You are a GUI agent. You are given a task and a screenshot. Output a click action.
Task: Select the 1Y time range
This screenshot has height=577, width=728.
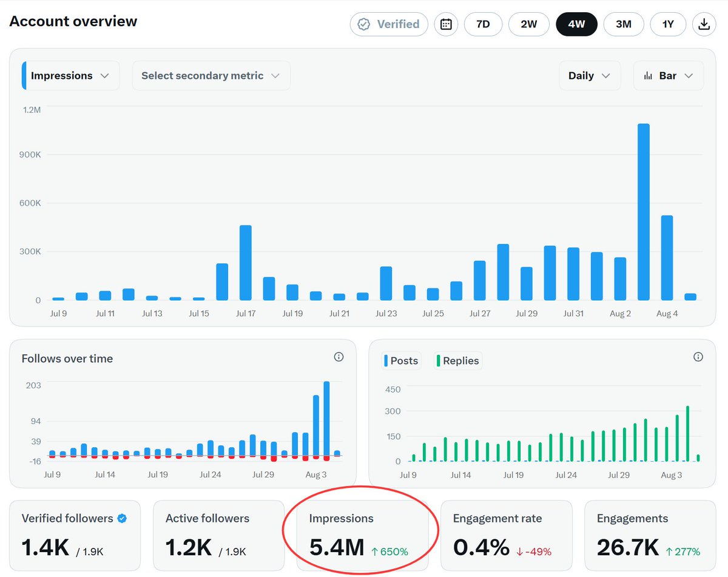668,24
